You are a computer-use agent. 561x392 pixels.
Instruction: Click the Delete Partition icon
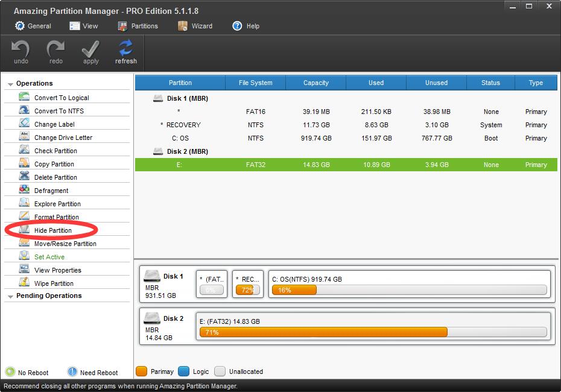coord(24,176)
